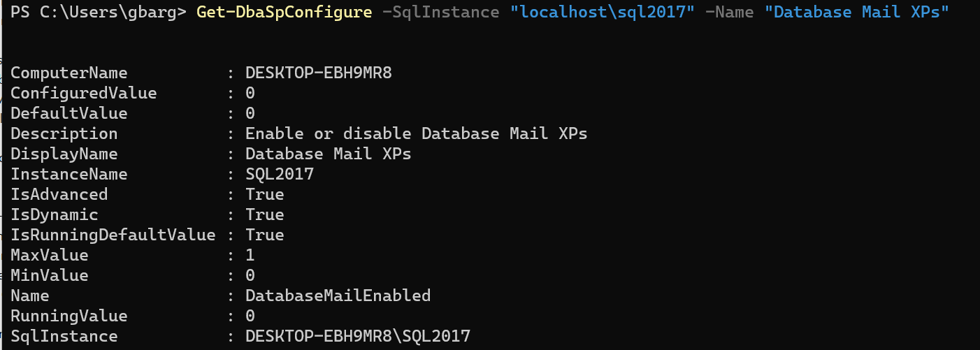Click the DatabaseMailEnabled name value
The height and width of the screenshot is (350, 980).
338,296
